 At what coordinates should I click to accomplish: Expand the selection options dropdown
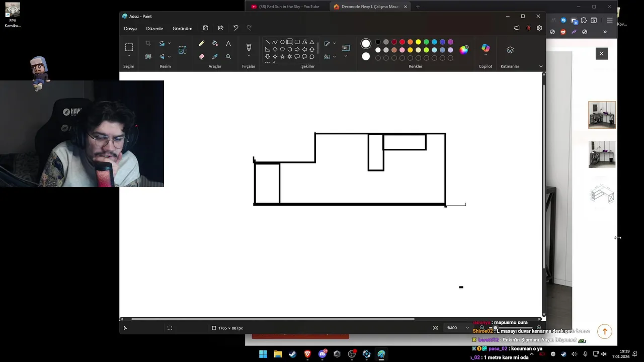point(129,56)
